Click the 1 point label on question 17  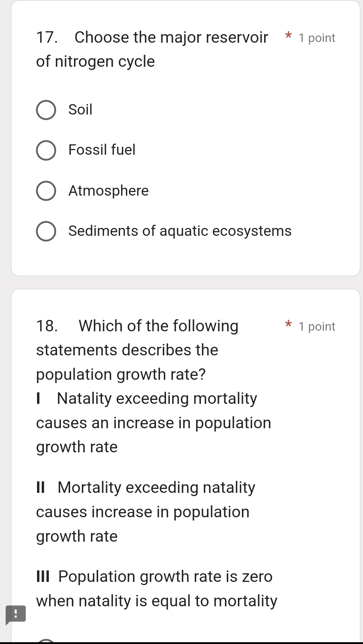point(317,38)
